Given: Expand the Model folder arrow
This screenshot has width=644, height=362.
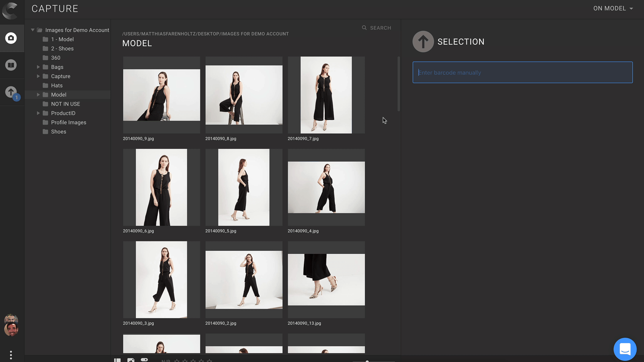Looking at the screenshot, I should 38,95.
